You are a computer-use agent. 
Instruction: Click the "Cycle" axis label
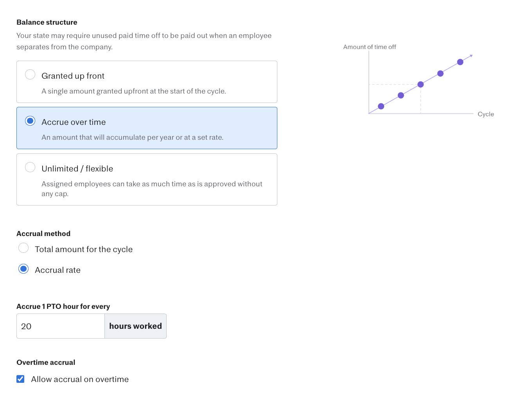pyautogui.click(x=486, y=114)
